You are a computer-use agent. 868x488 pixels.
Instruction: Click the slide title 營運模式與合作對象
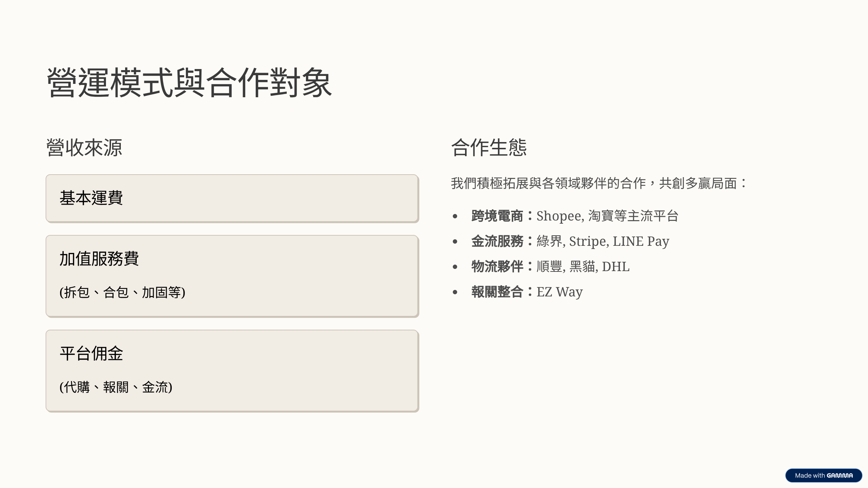click(189, 83)
